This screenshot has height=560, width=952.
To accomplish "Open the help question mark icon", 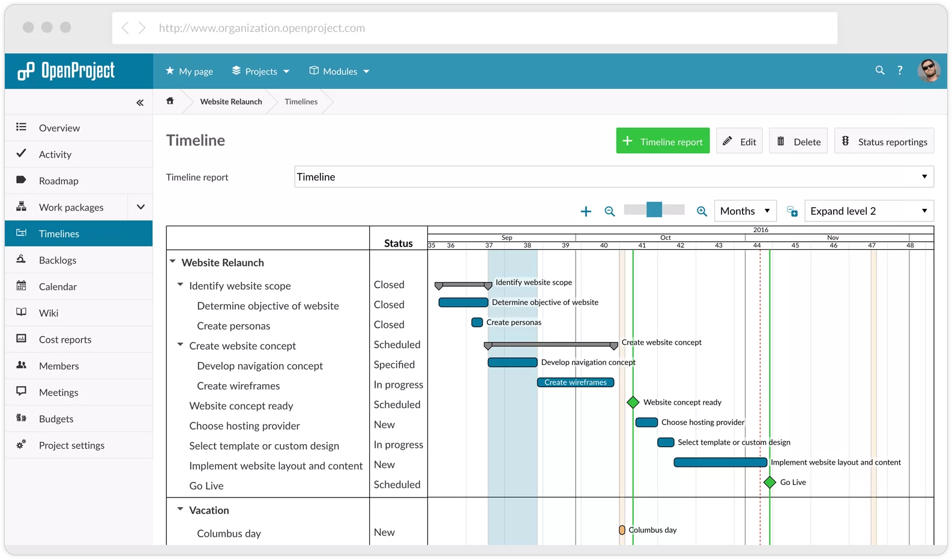I will [x=900, y=70].
